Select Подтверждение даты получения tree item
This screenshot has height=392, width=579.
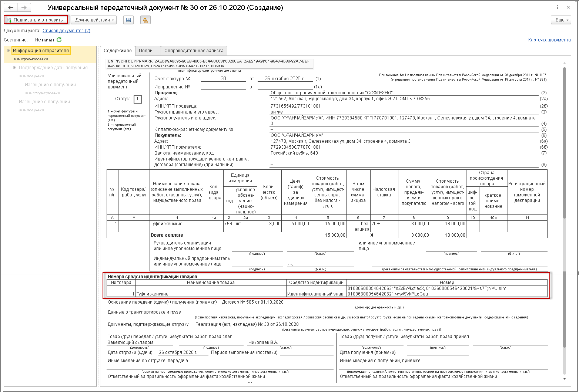[x=53, y=68]
